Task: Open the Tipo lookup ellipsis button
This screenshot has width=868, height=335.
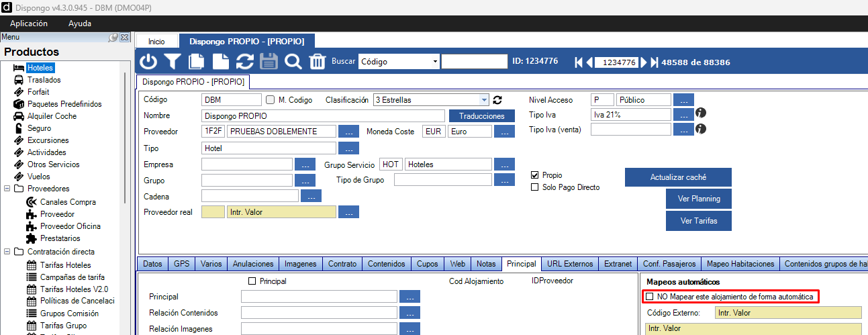Action: (348, 148)
